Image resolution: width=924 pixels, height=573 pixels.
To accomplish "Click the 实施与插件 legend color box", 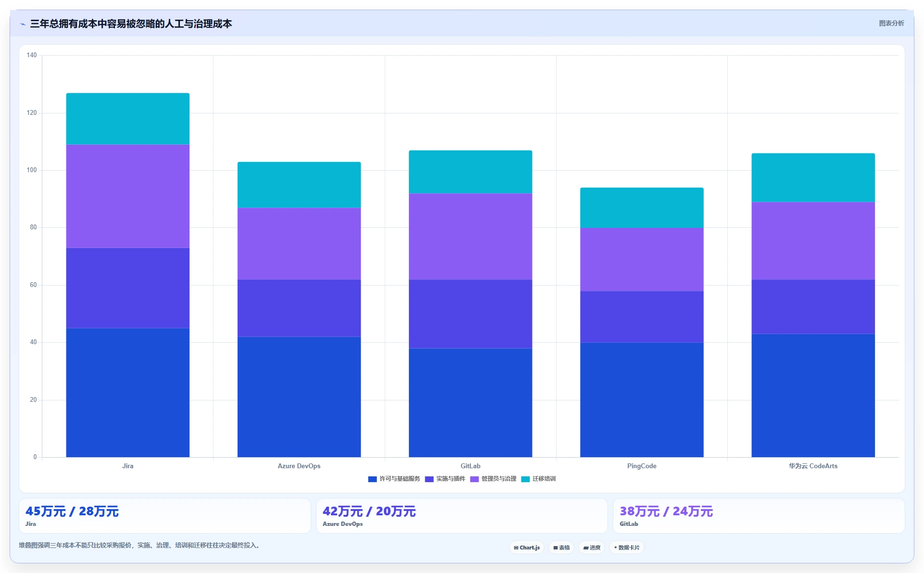I will tap(429, 479).
